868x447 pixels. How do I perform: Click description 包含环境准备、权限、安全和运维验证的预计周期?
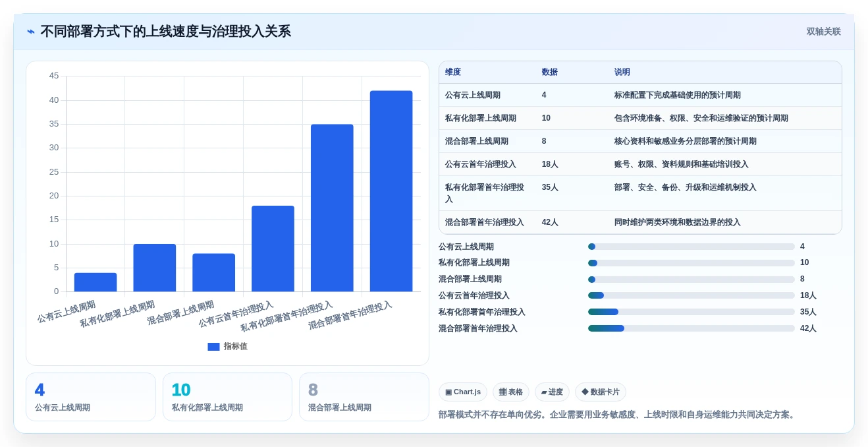coord(701,118)
